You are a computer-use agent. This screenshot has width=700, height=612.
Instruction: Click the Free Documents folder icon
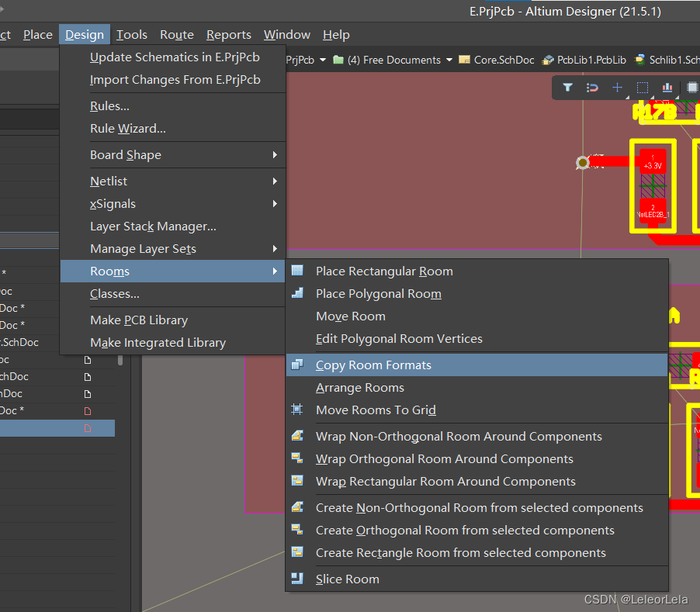coord(338,60)
